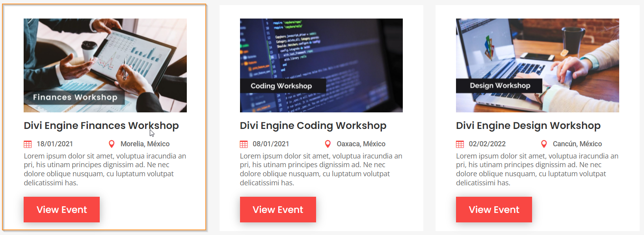Image resolution: width=644 pixels, height=235 pixels.
Task: Select the Coding Workshop code screen image
Action: click(x=321, y=51)
